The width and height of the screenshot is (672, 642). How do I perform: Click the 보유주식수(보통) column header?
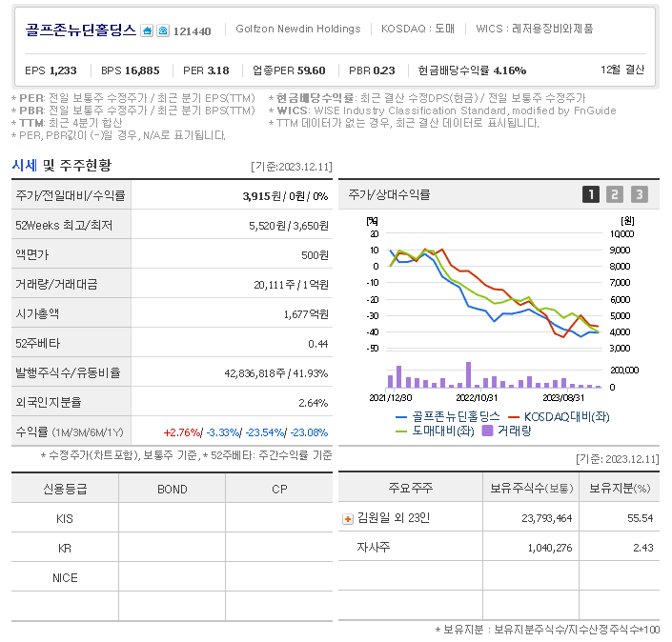tap(532, 488)
